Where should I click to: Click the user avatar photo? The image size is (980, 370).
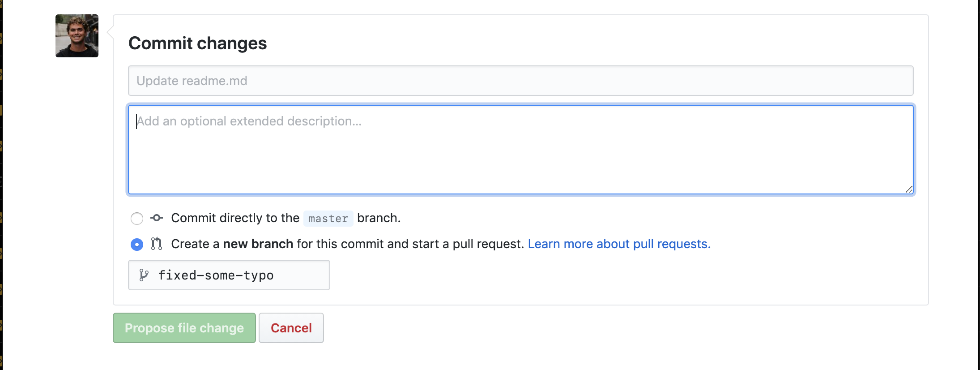pos(77,36)
